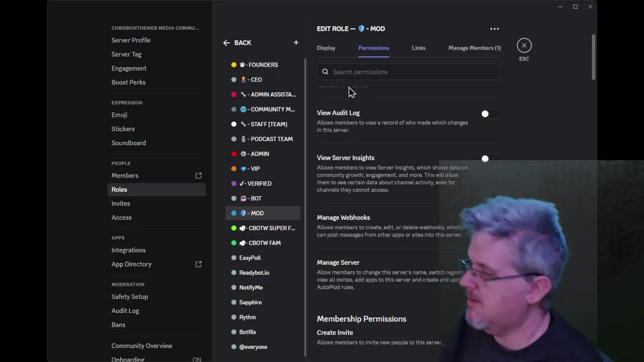The image size is (644, 362).
Task: Open the Roles settings page
Action: pyautogui.click(x=156, y=190)
